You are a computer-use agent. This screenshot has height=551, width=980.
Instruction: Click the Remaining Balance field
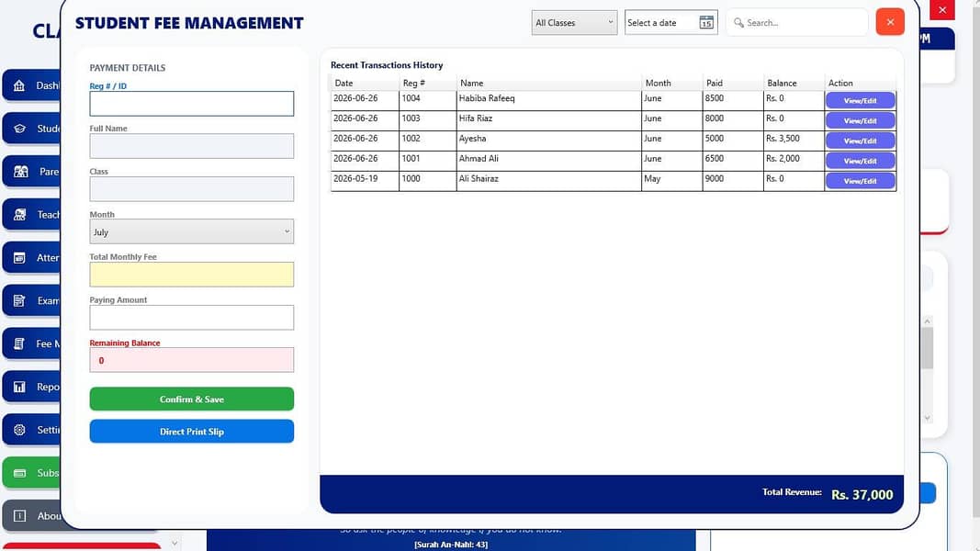tap(191, 361)
